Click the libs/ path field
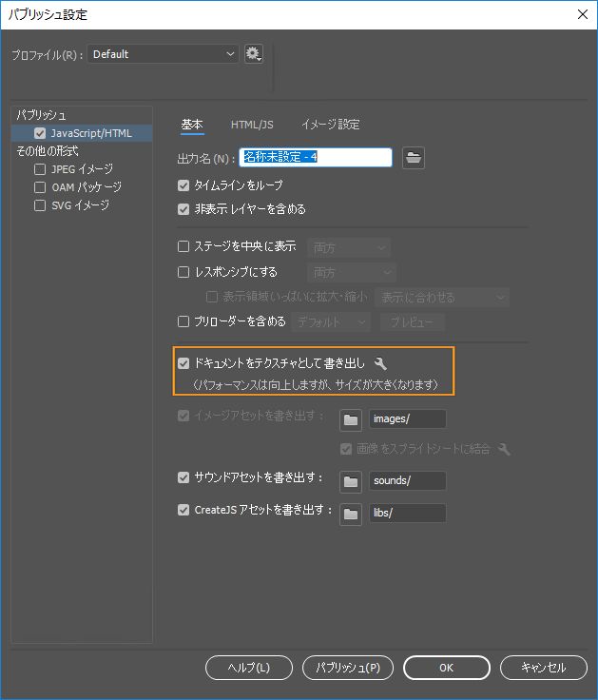This screenshot has width=598, height=700. tap(408, 513)
